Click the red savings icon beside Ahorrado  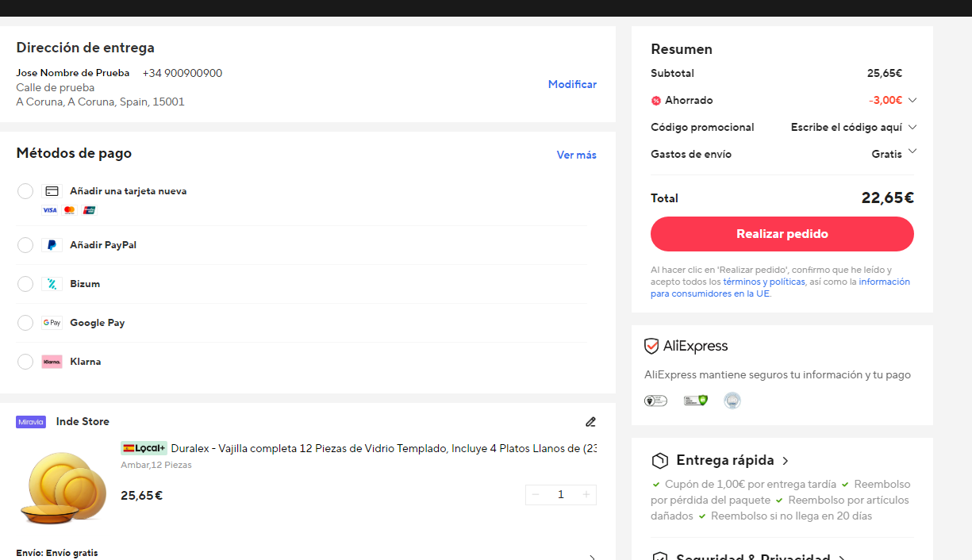coord(656,101)
